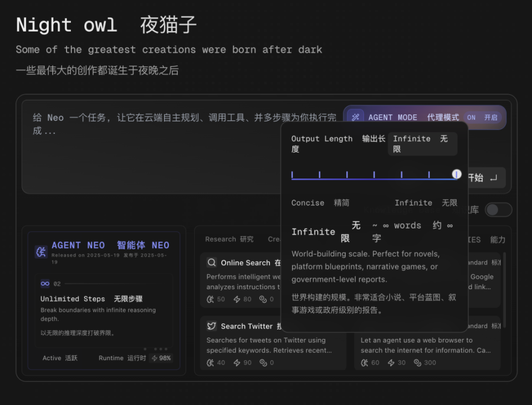Click the magic wand icon in Agent Mode pill

coord(356,117)
